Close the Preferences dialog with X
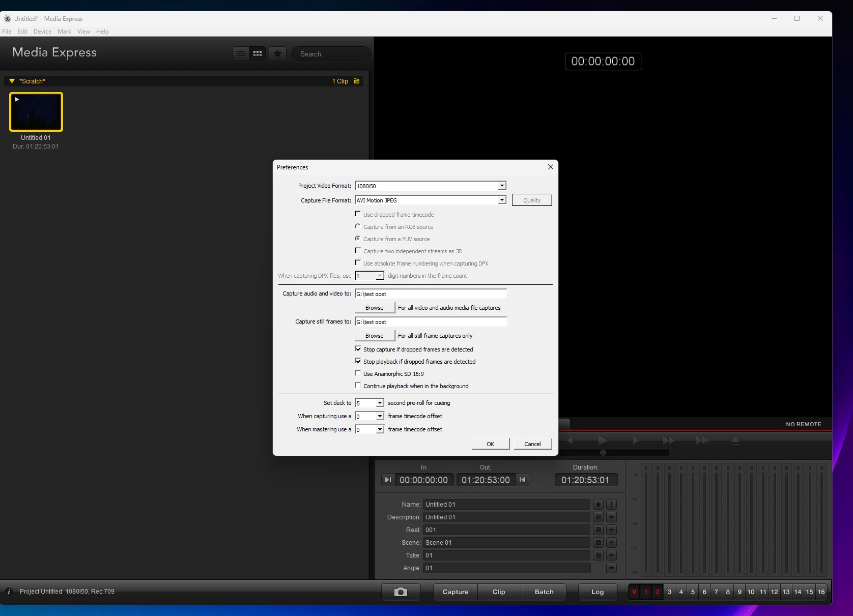The image size is (853, 616). tap(550, 167)
